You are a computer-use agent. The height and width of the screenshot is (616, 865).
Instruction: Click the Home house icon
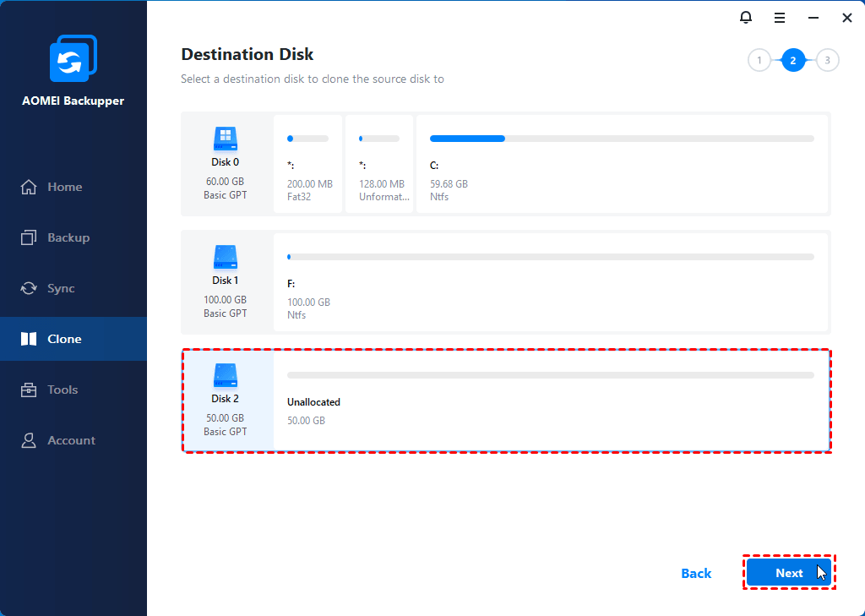point(29,187)
